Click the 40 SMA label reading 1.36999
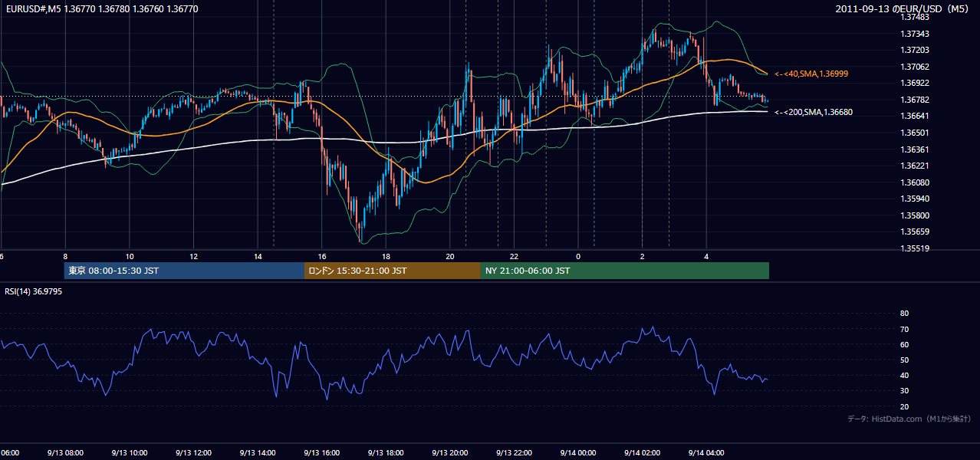 [x=811, y=74]
